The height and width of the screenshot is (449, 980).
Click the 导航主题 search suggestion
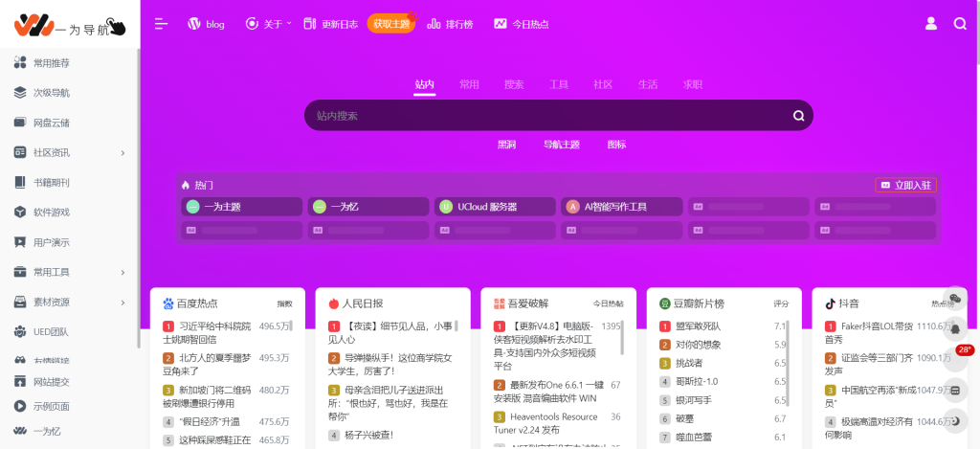561,145
